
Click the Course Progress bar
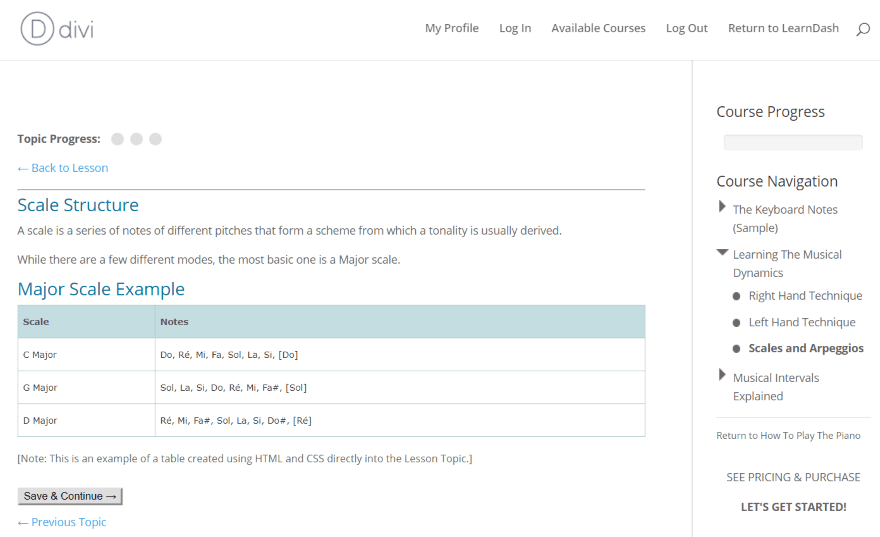[793, 142]
